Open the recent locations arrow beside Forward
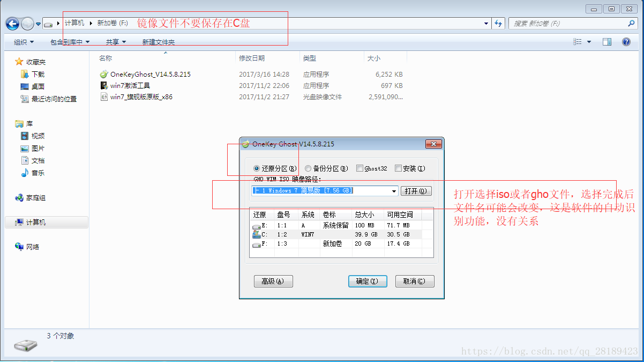This screenshot has width=644, height=362. (x=38, y=24)
